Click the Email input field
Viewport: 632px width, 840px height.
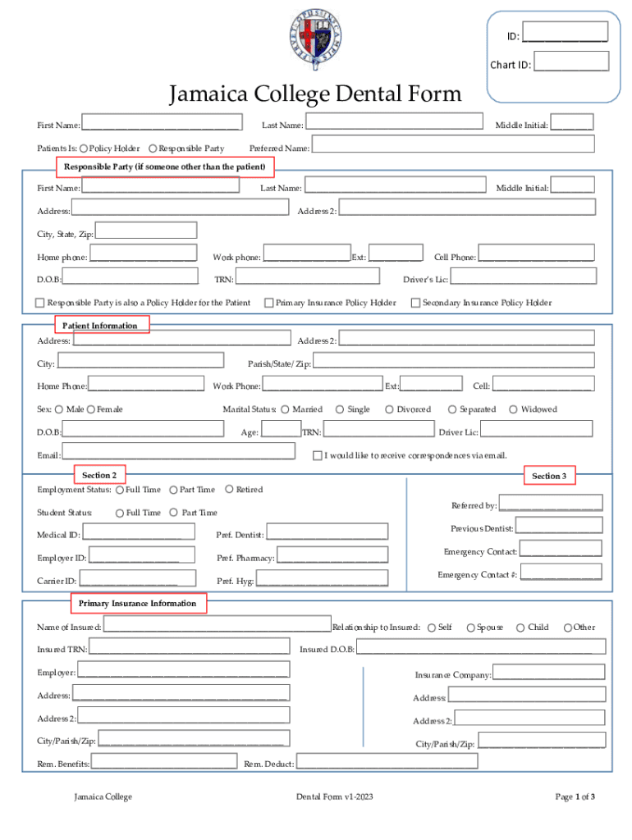click(x=179, y=451)
